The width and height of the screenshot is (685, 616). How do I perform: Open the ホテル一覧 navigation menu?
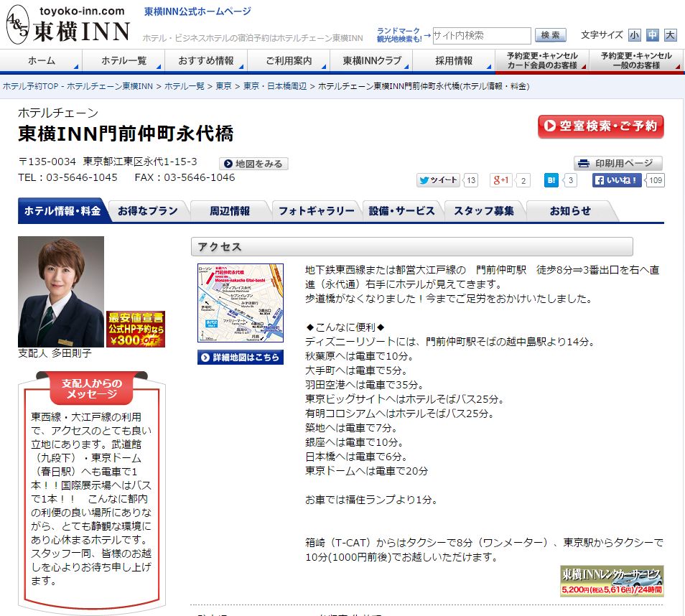[x=124, y=61]
